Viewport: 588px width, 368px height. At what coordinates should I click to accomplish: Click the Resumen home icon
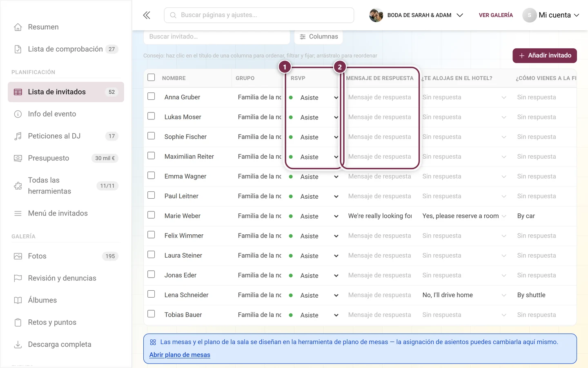[x=18, y=27]
